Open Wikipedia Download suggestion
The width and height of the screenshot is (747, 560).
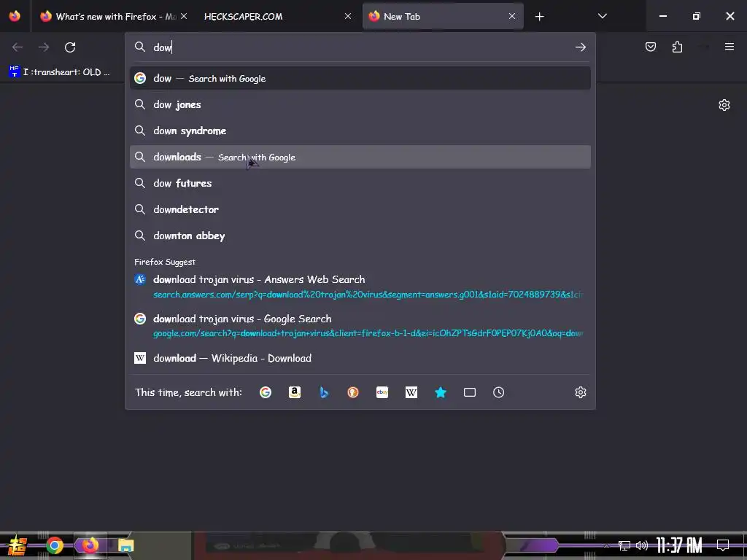click(x=360, y=358)
